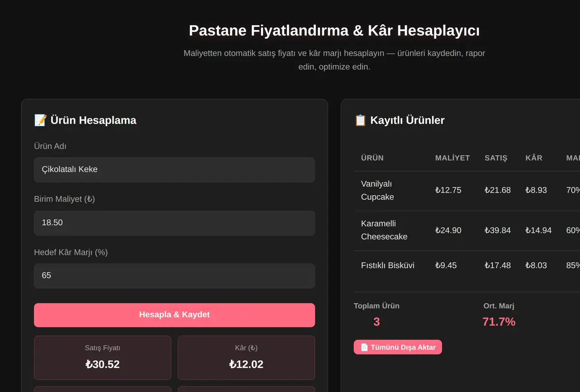Click cost value ₺9.45

coord(446,265)
